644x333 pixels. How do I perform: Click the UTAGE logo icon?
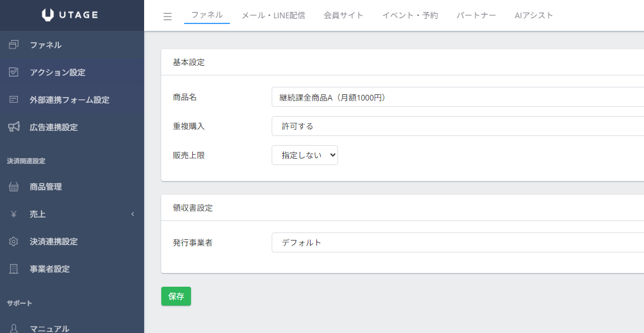[48, 15]
